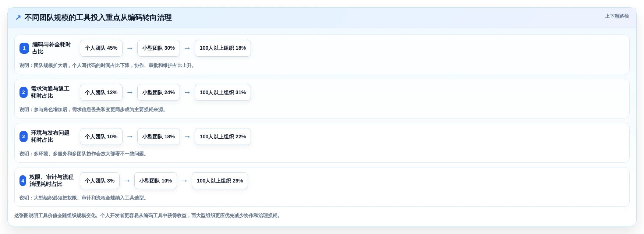This screenshot has height=234, width=644.
Task: Click the note starting 说明:参与角色增加后
Action: [x=93, y=110]
